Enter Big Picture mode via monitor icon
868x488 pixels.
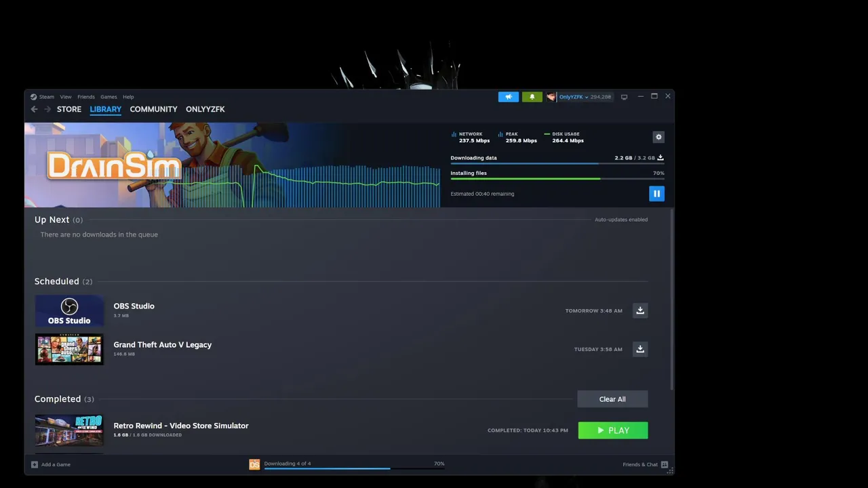[x=624, y=97]
